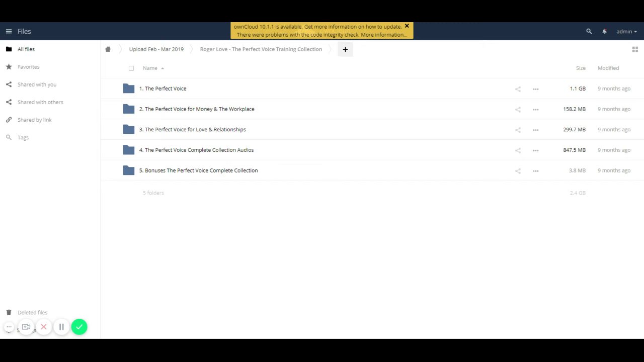
Task: Toggle the select all files checkbox
Action: pyautogui.click(x=131, y=68)
